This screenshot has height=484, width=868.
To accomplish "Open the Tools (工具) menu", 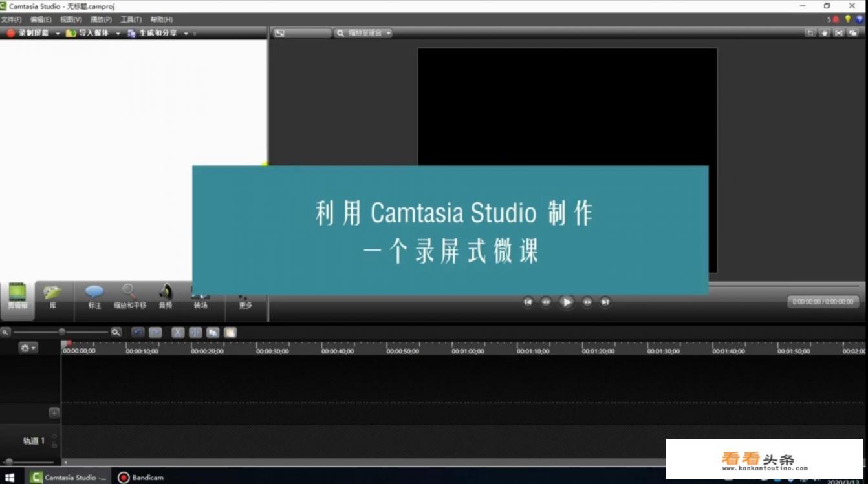I will coord(131,19).
